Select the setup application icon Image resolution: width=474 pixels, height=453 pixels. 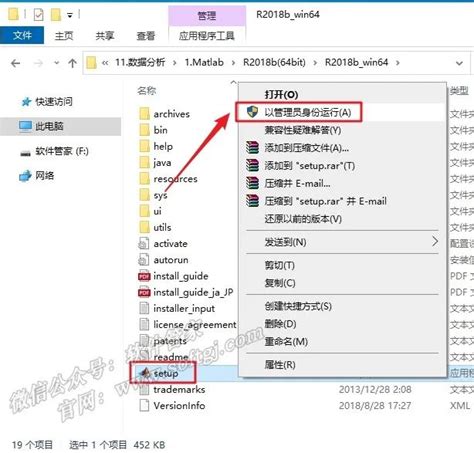[145, 373]
